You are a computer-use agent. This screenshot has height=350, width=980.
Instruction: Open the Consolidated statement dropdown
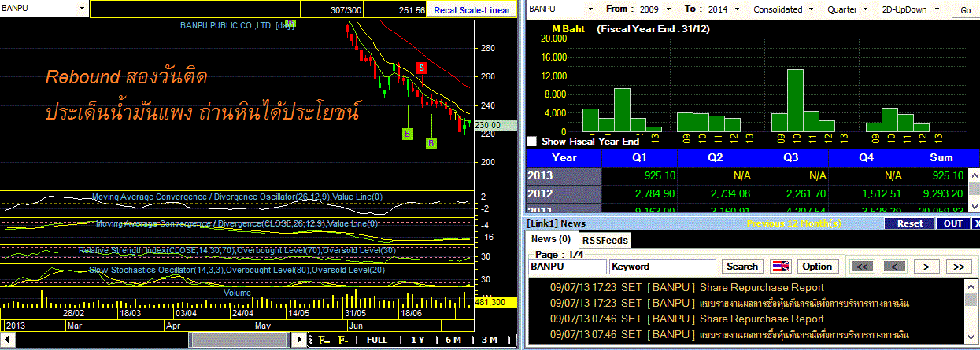coord(810,9)
